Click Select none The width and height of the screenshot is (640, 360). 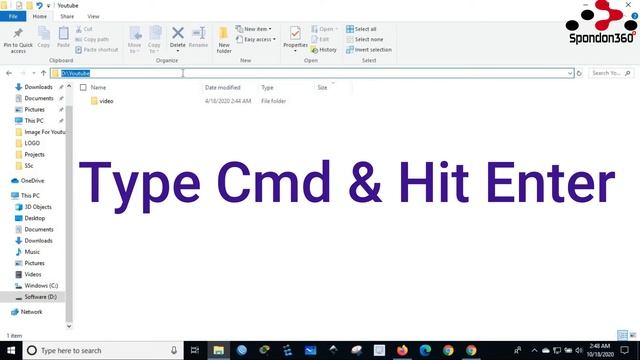point(364,39)
